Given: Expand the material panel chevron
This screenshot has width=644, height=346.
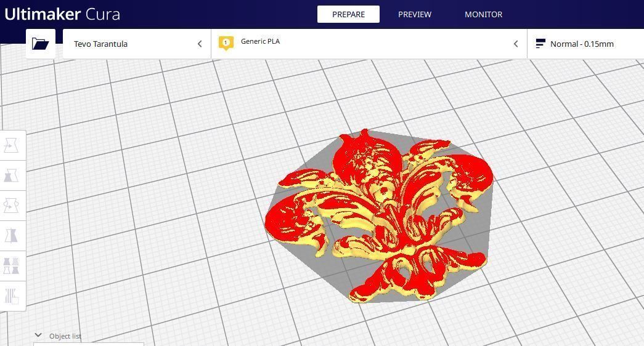Looking at the screenshot, I should pyautogui.click(x=516, y=44).
